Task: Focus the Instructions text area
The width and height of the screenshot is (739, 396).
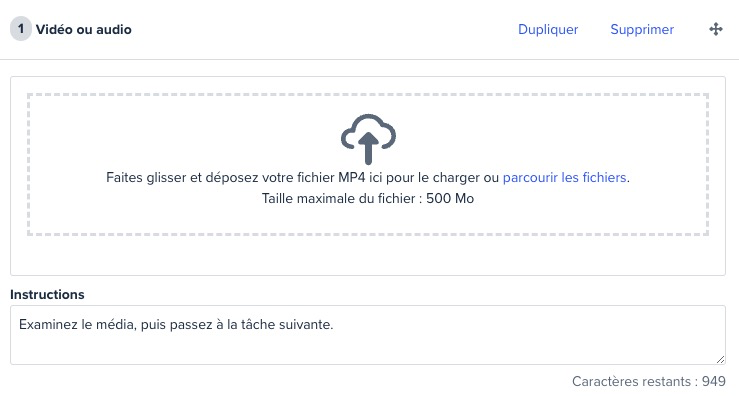Action: 368,335
